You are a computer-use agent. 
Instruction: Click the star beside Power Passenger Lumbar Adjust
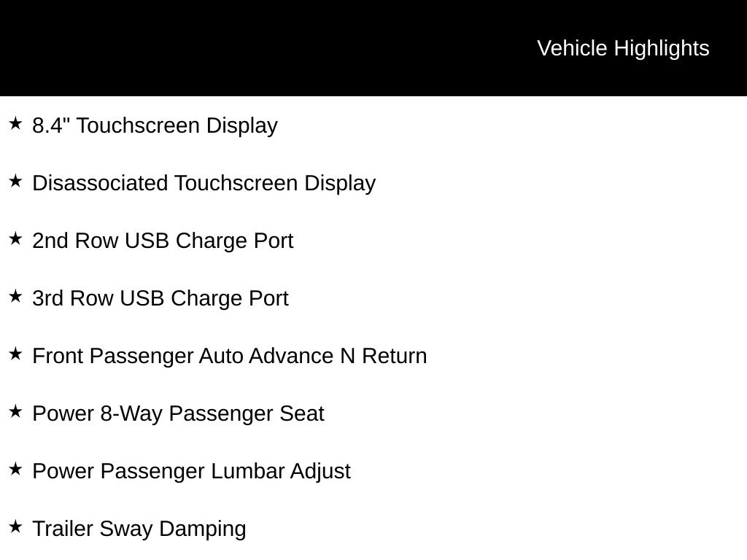15,469
